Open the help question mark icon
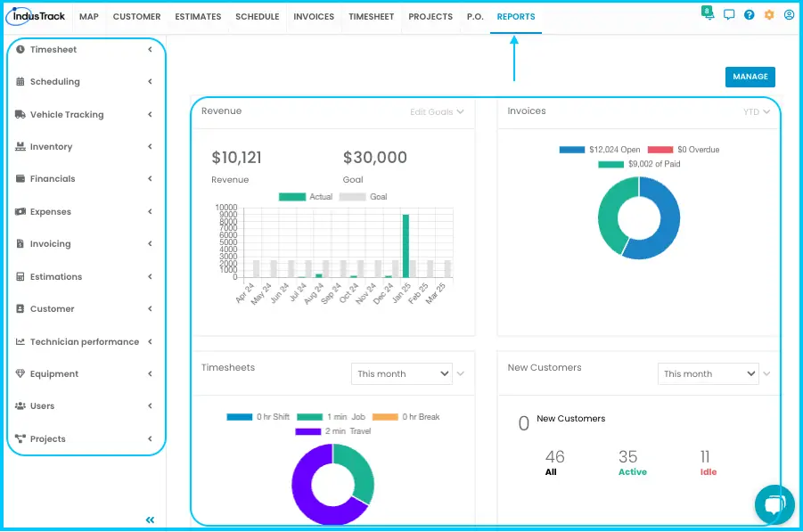 coord(750,15)
